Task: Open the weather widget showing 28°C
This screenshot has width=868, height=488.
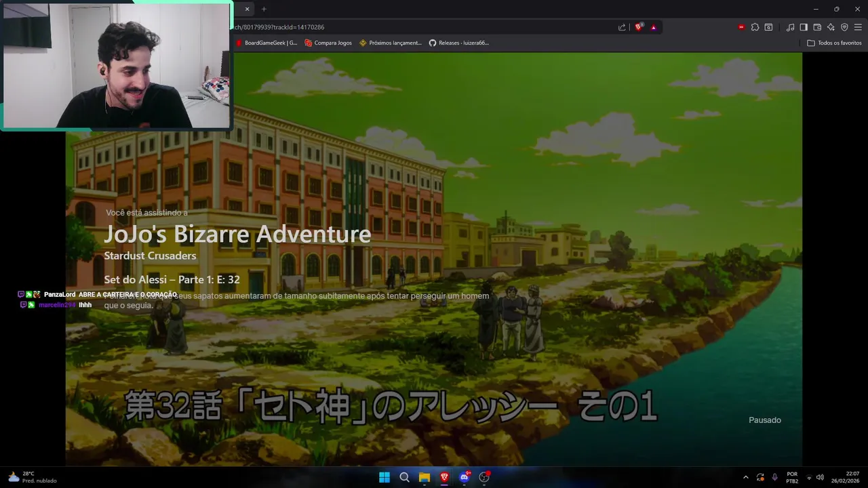Action: point(33,477)
